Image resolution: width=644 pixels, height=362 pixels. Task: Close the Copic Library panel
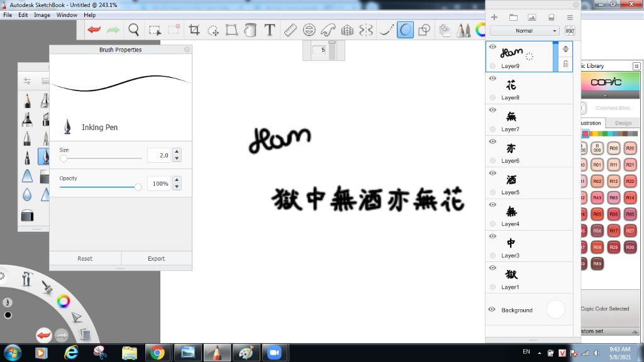[636, 65]
